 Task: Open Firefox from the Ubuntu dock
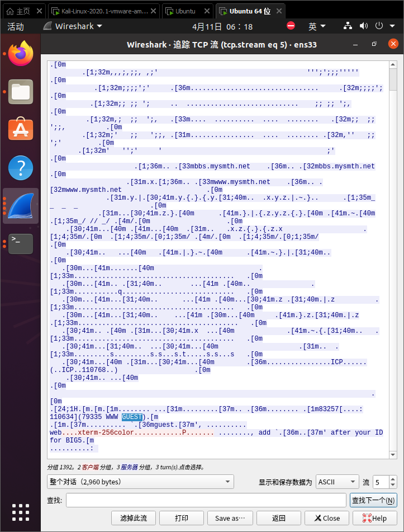pyautogui.click(x=21, y=54)
